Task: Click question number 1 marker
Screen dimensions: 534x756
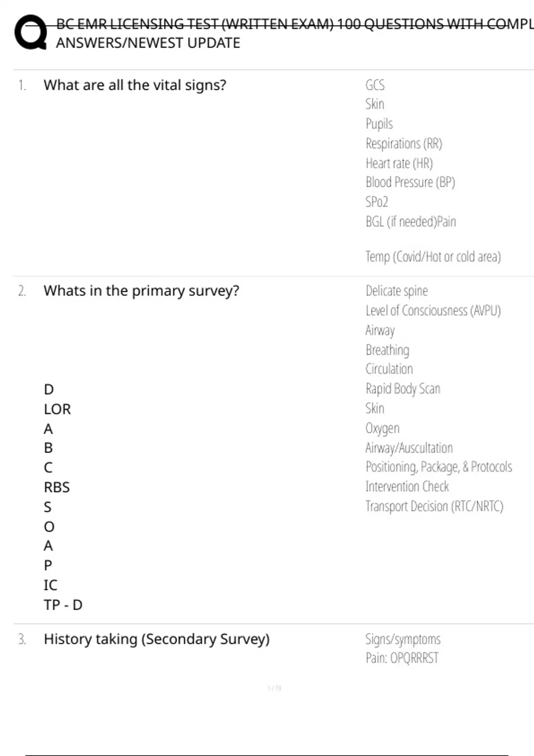Action: point(22,85)
